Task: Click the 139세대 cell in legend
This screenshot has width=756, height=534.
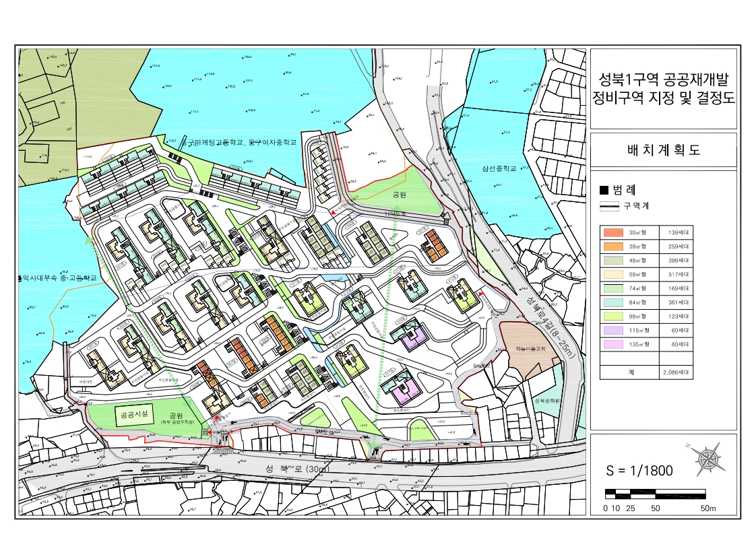Action: coord(676,233)
